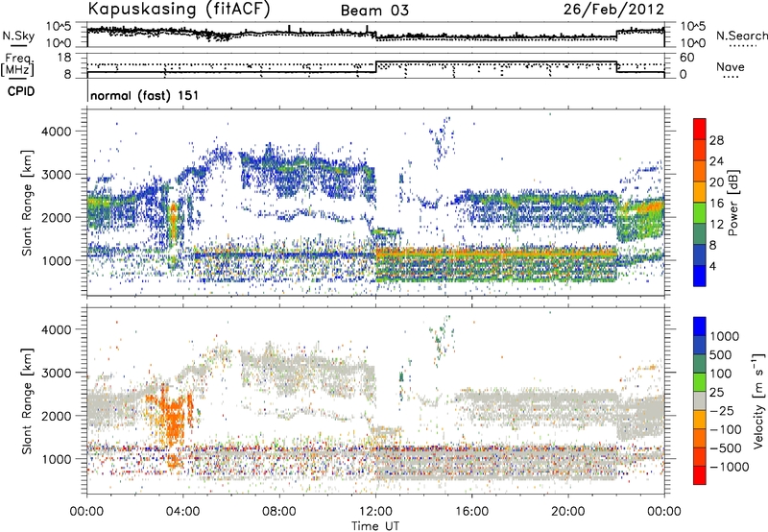Click the "Time UT" axis title
Viewport: 768px width, 532px height.
pyautogui.click(x=375, y=526)
